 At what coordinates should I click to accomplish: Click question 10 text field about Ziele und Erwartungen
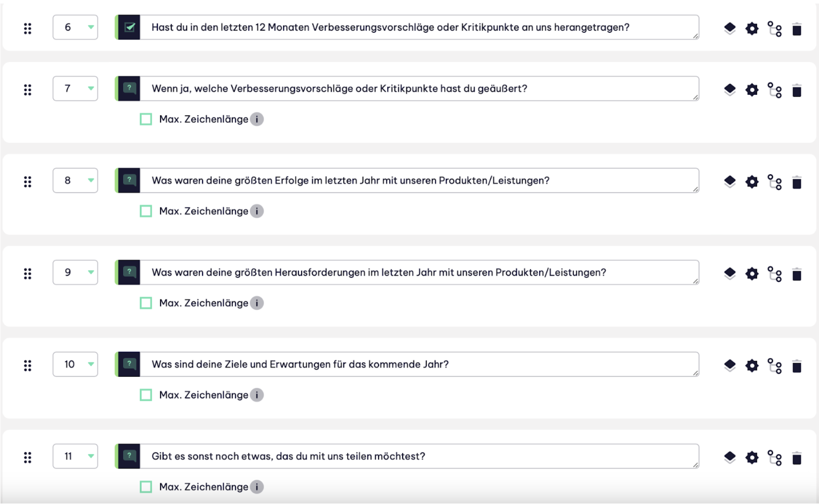point(419,364)
